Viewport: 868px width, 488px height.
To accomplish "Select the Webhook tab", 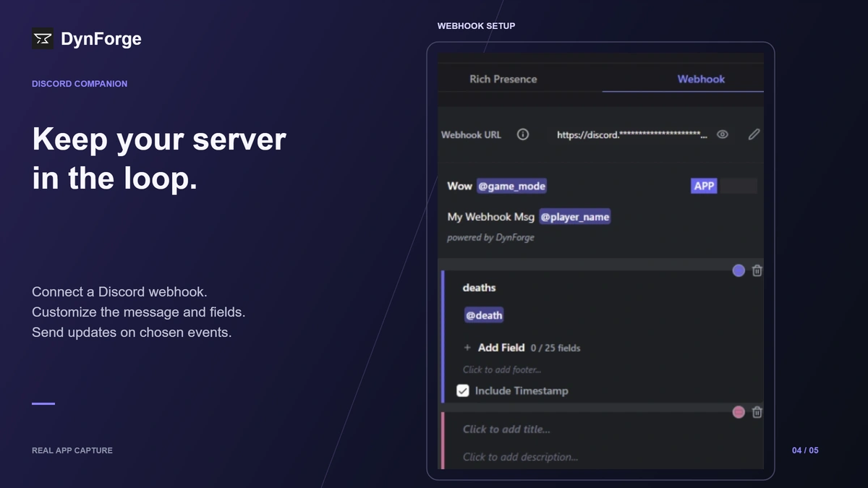I will pos(701,79).
